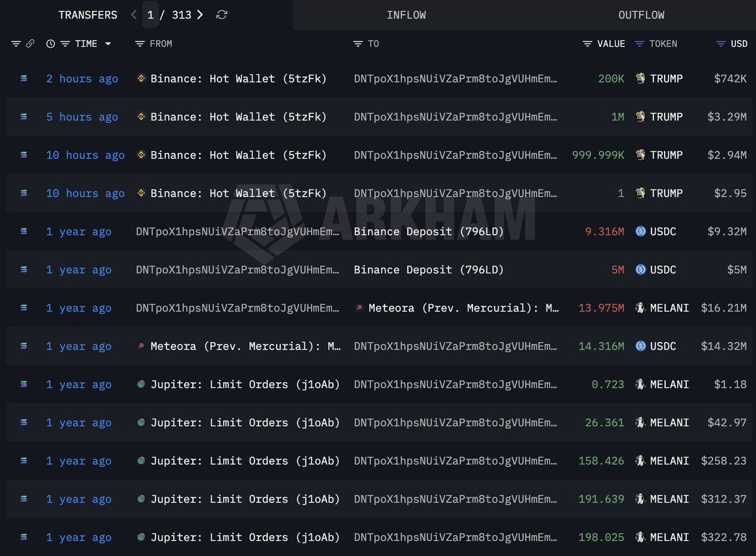Open Binance Hot Wallet in 2 hours ago row

(x=239, y=79)
